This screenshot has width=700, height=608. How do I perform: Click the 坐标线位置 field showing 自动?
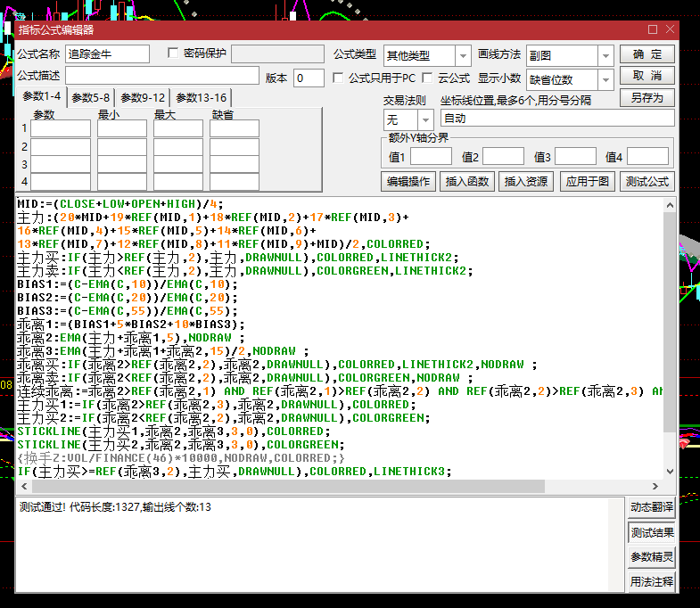coord(557,119)
